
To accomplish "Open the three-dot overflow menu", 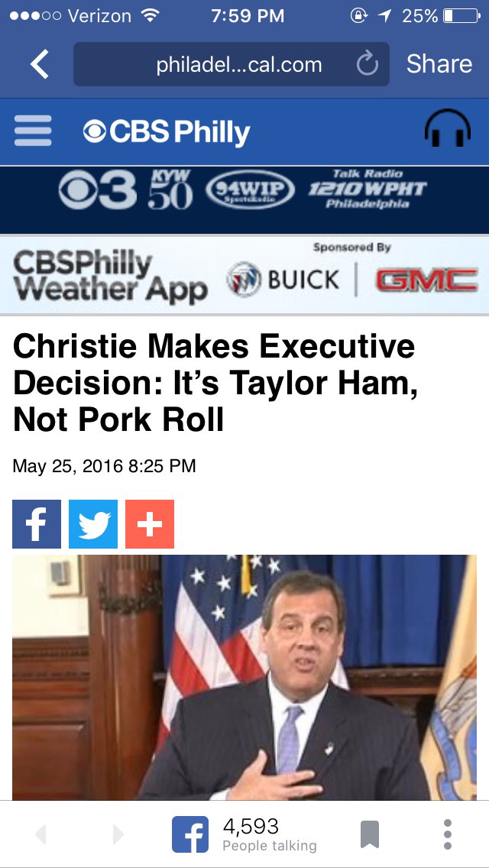I will (448, 834).
